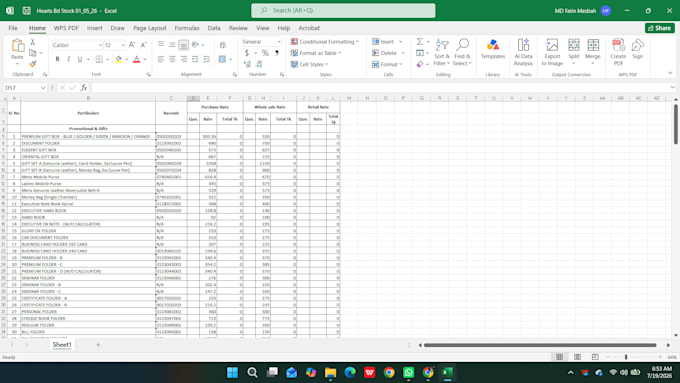Screen dimensions: 680x383
Task: Open the Merge & Center dropdown
Action: coord(231,59)
